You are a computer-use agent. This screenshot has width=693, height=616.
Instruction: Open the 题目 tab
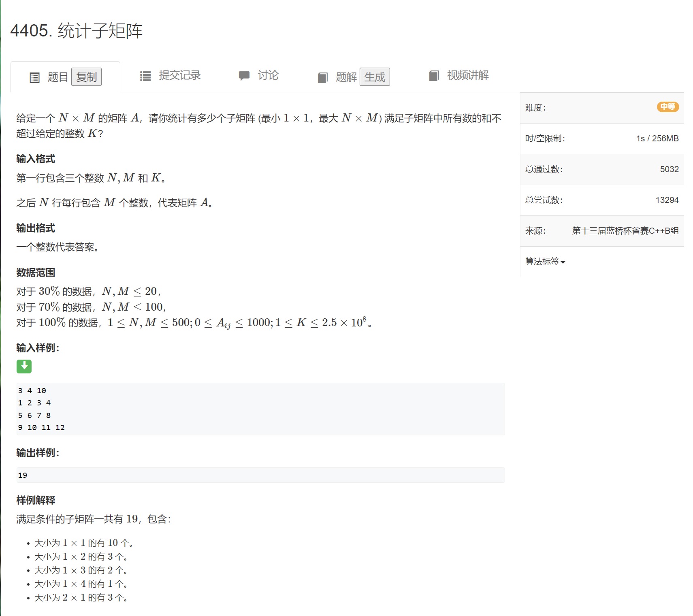[x=58, y=77]
